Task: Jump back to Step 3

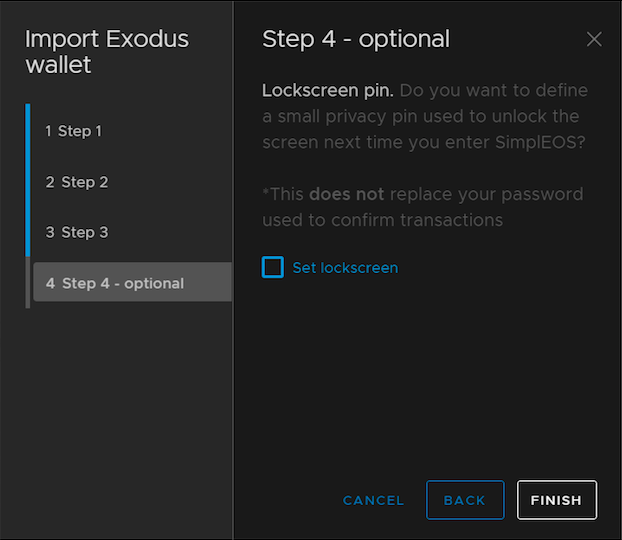Action: (76, 232)
